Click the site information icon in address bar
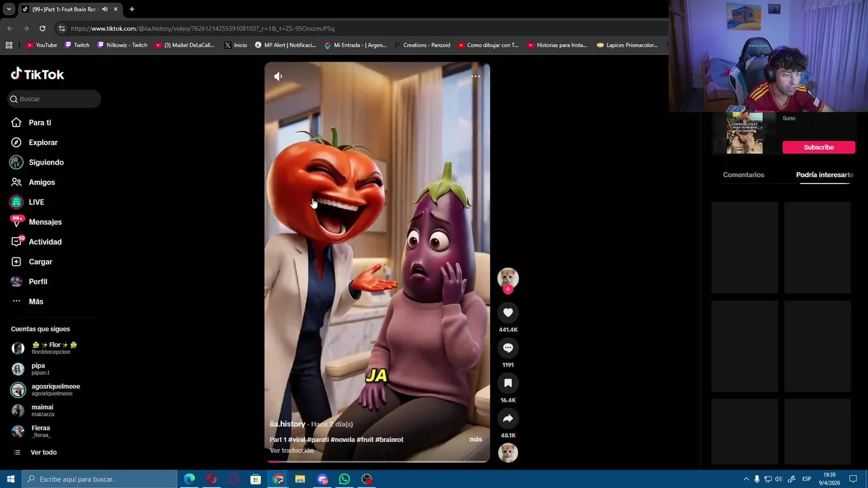The image size is (868, 488). [62, 28]
